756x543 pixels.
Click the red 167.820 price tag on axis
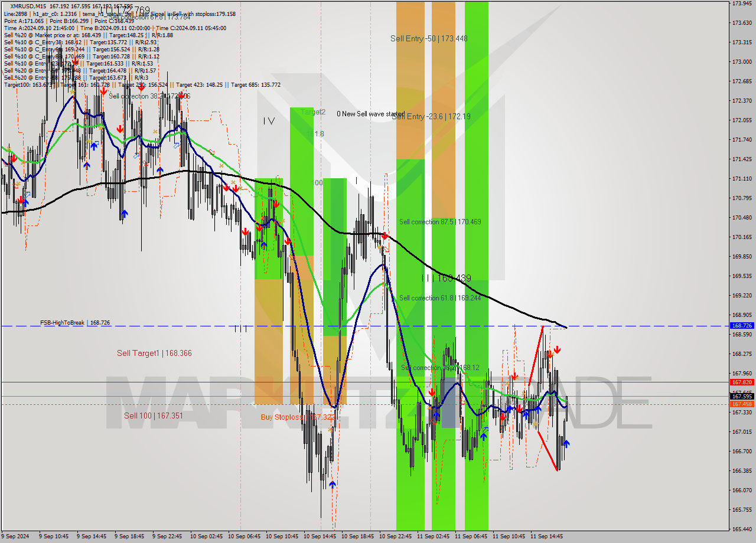[x=742, y=382]
